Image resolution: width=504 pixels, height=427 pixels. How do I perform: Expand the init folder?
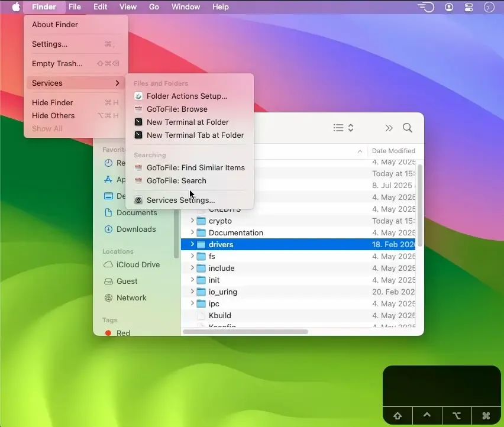coord(192,280)
